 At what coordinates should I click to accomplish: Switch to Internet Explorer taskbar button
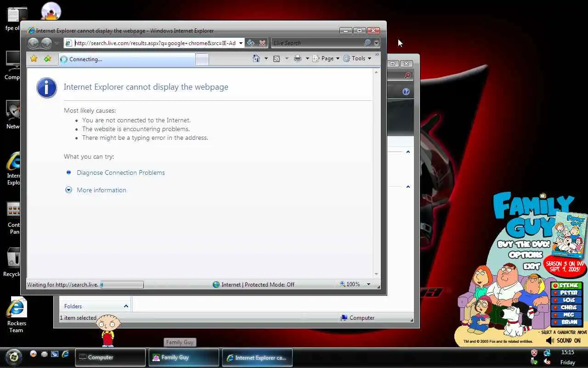(x=257, y=357)
